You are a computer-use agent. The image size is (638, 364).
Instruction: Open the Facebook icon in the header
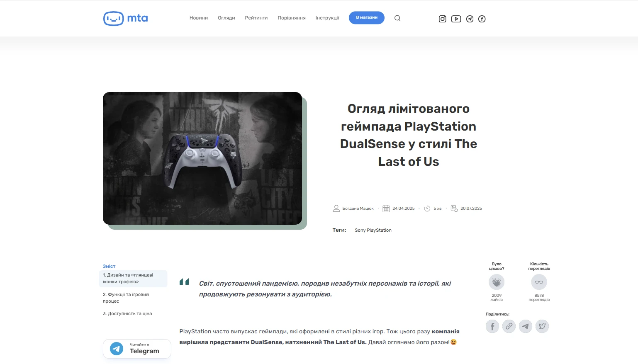(482, 19)
